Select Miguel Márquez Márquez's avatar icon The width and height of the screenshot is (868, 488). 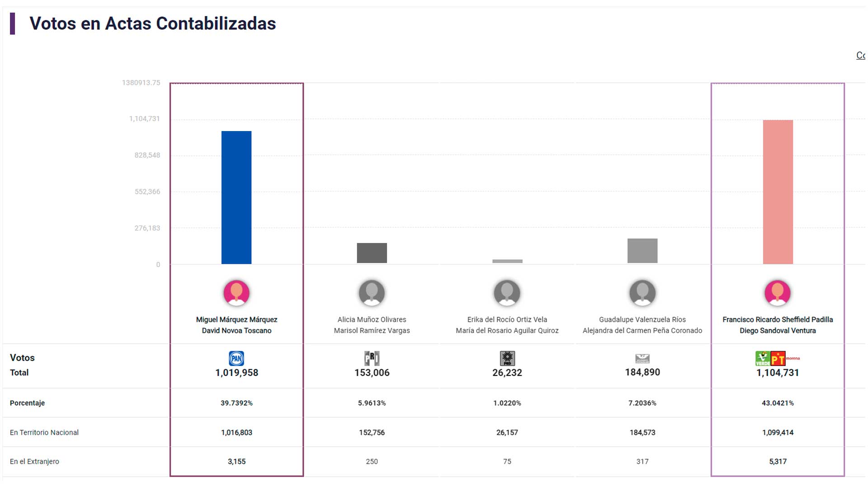pos(236,293)
